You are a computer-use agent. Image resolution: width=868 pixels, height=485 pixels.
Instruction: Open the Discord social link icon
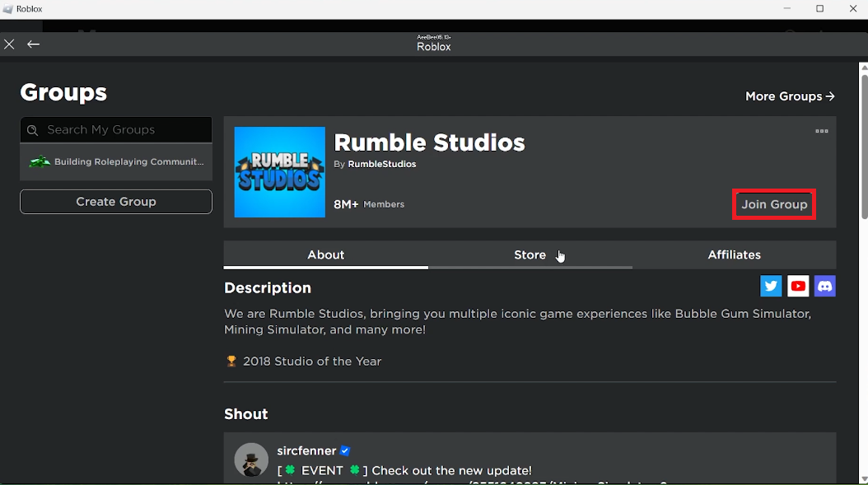(x=825, y=287)
